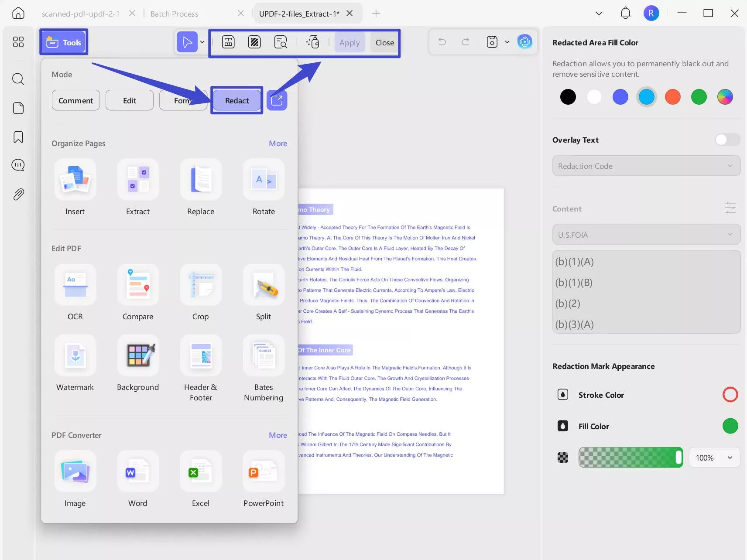Screen dimensions: 747x560
Task: Open the Crop tool
Action: (200, 285)
